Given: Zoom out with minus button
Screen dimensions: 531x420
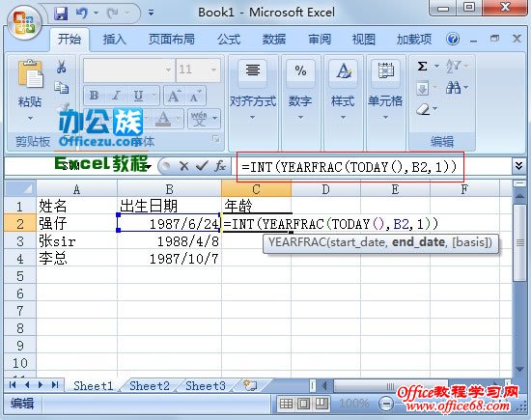Looking at the screenshot, I should (386, 404).
